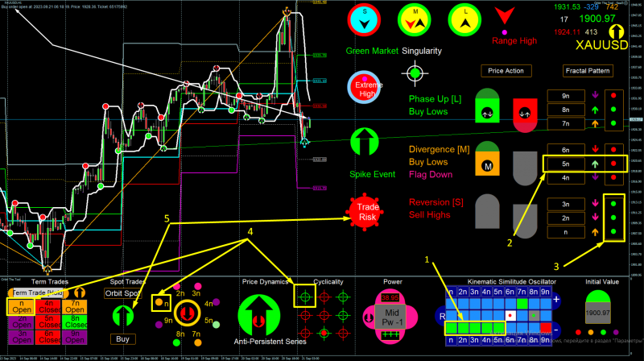Click the Power down-arrow icon left of Mid Pw
The width and height of the screenshot is (644, 361).
(x=369, y=317)
